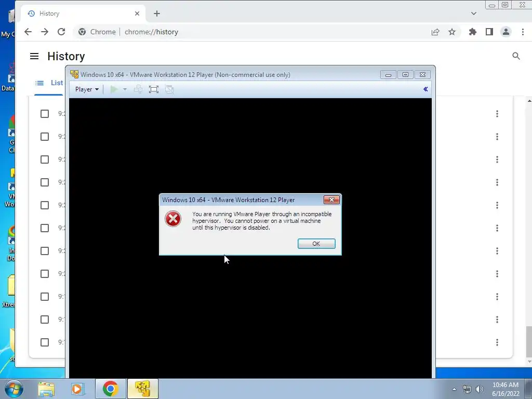Click network status icon in system tray
532x399 pixels.
pos(467,389)
